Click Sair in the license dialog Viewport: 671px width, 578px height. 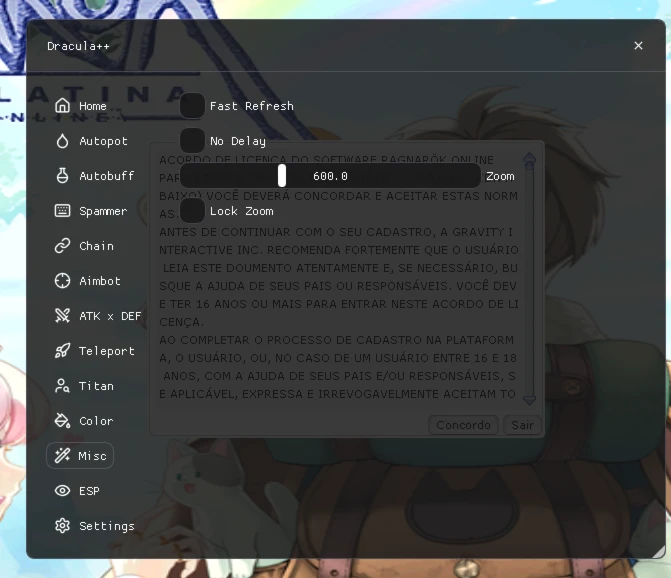(522, 425)
